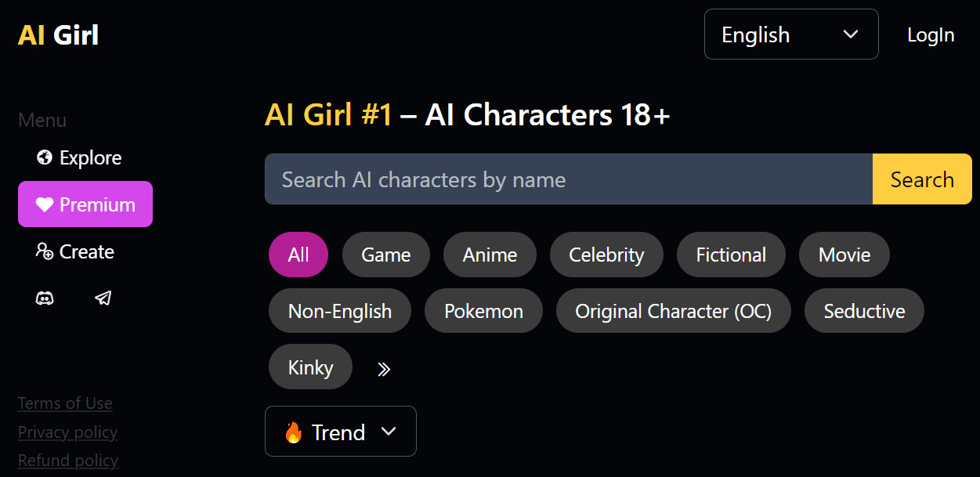The height and width of the screenshot is (477, 980).
Task: Click the double-chevron to show more categories
Action: coord(383,369)
